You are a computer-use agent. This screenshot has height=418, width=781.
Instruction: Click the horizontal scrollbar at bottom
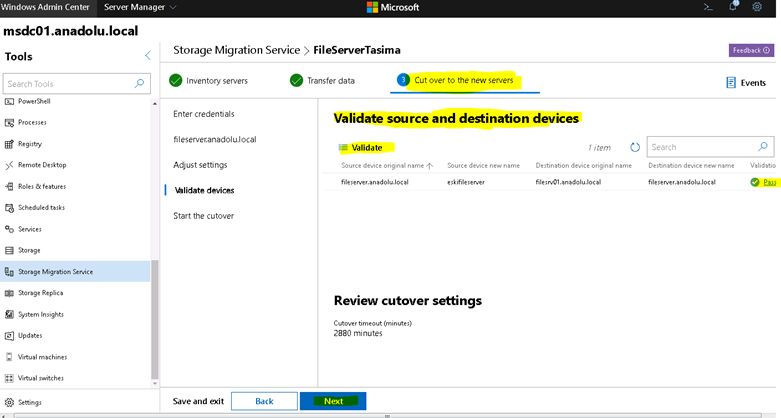387,416
